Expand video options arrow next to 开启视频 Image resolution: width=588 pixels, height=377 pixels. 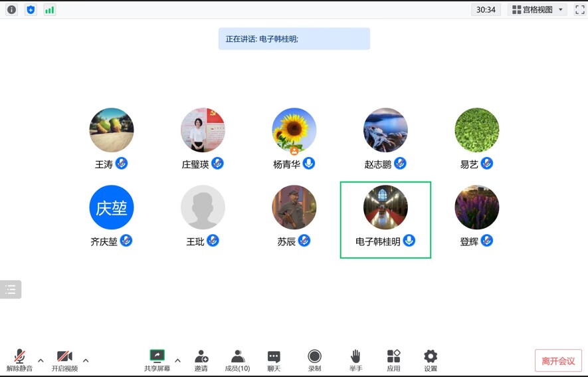(x=86, y=360)
